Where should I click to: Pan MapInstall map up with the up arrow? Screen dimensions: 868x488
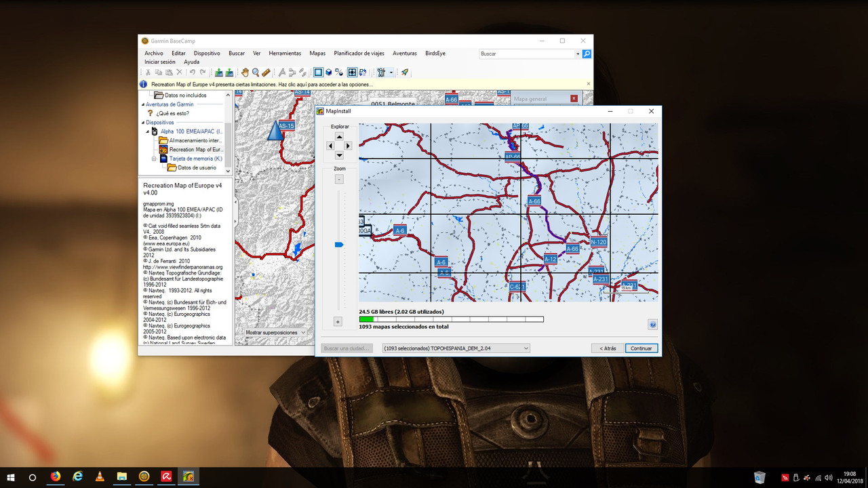pyautogui.click(x=340, y=136)
